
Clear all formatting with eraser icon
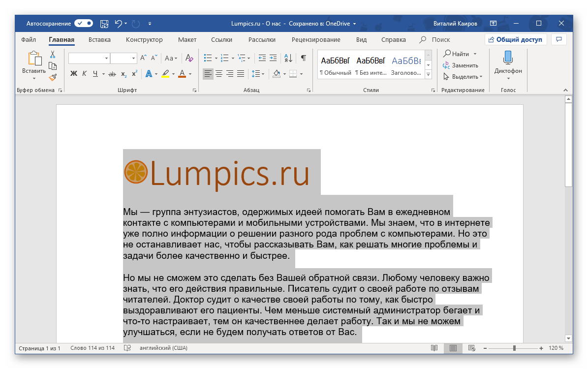point(189,58)
